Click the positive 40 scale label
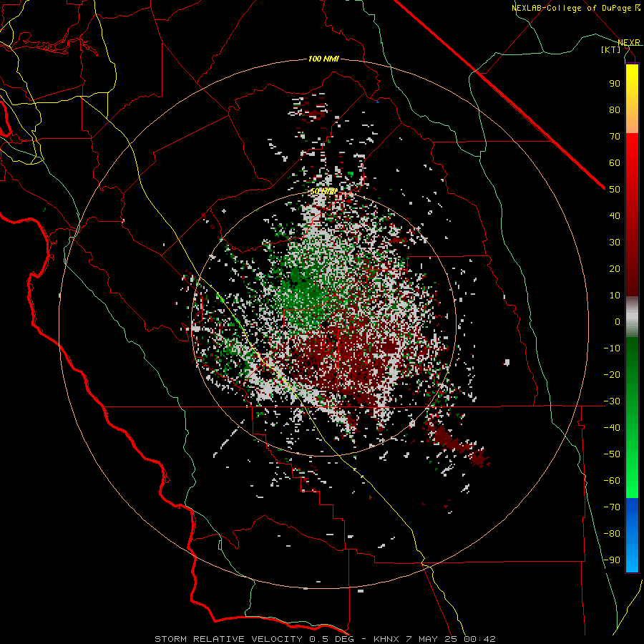The width and height of the screenshot is (644, 644). point(615,216)
